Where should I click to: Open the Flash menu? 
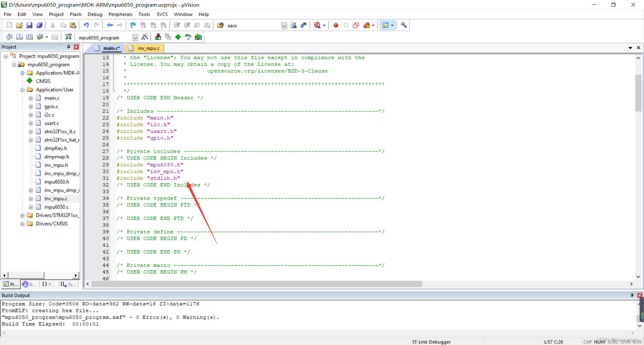pyautogui.click(x=75, y=14)
